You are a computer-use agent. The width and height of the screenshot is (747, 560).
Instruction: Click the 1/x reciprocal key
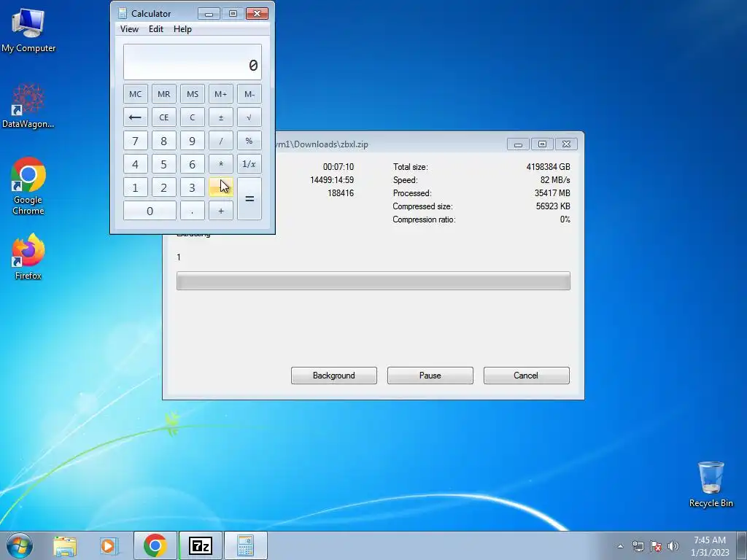249,164
